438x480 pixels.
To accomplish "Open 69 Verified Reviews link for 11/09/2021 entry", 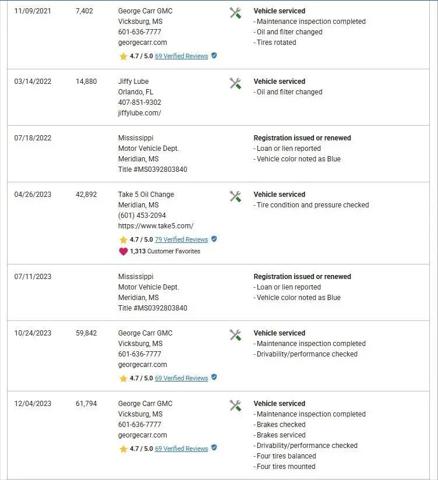I will [x=181, y=56].
